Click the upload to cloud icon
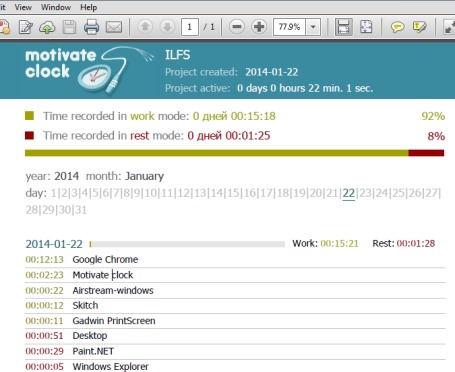The height and width of the screenshot is (372, 455). tap(47, 27)
